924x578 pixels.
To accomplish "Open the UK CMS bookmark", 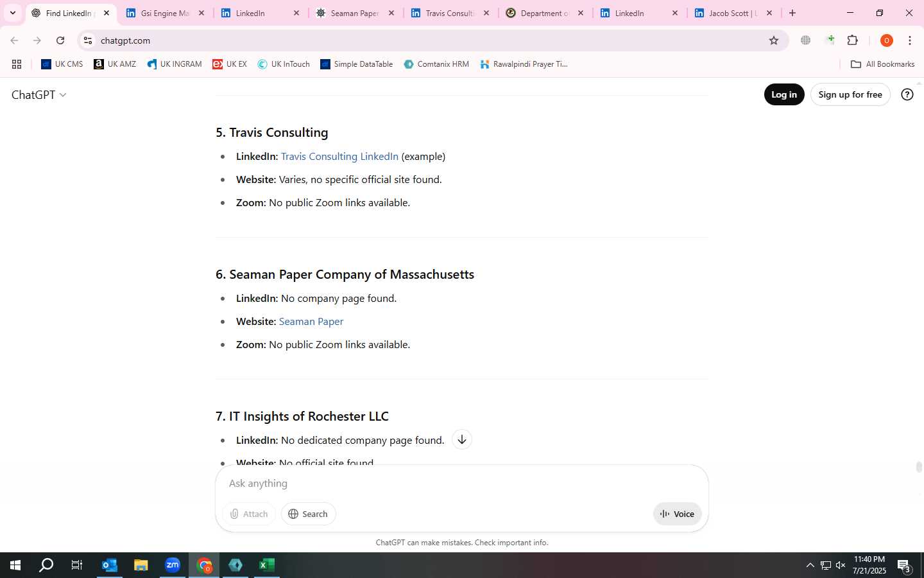I will (62, 64).
